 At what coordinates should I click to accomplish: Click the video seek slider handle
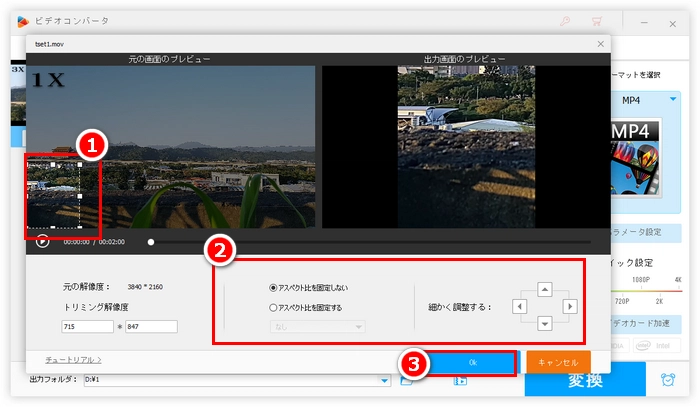pyautogui.click(x=151, y=241)
